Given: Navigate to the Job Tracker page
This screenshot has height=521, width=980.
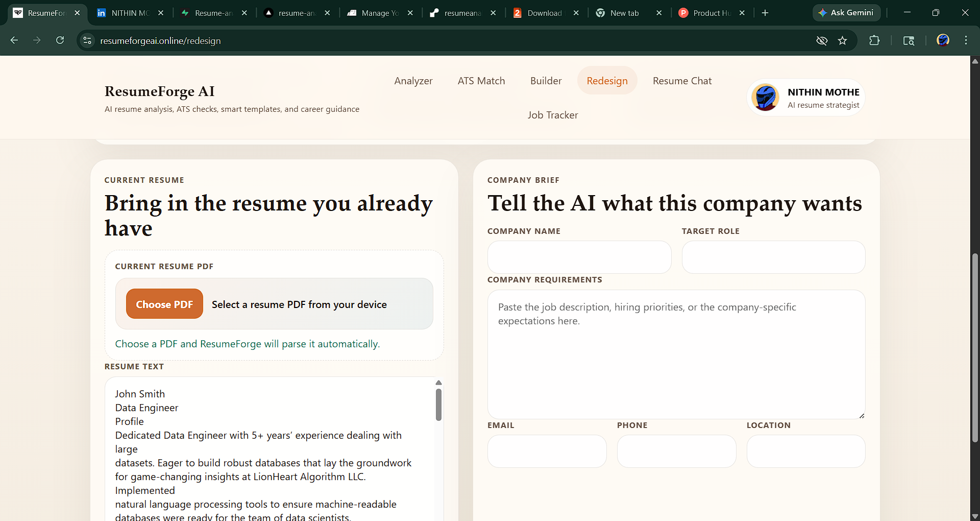Looking at the screenshot, I should [x=553, y=115].
